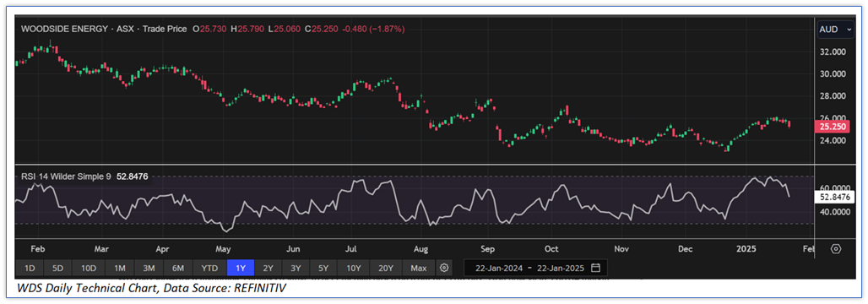
Task: Select the 6M time range
Action: point(178,268)
